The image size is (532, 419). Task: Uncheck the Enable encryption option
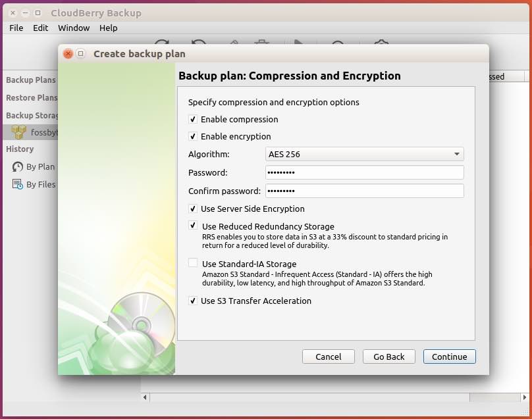(x=193, y=136)
